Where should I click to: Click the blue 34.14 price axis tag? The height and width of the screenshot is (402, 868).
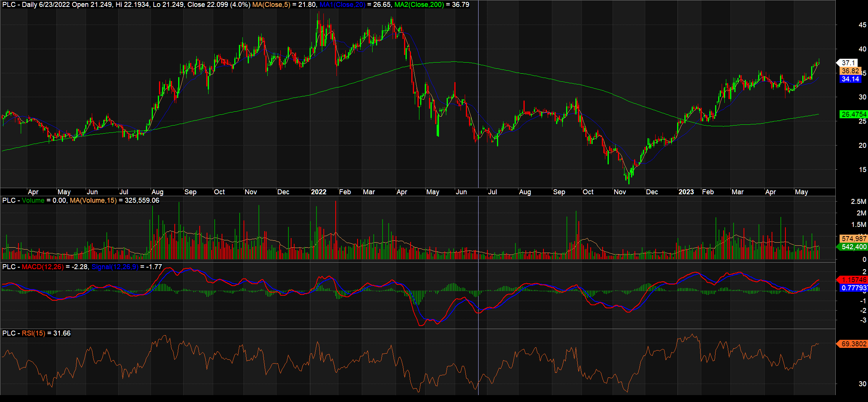[x=850, y=79]
